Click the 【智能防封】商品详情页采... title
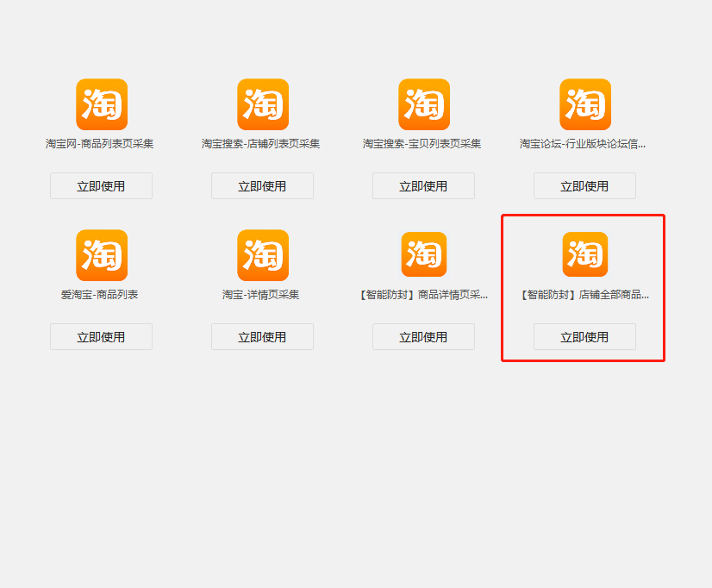The image size is (712, 588). point(423,295)
